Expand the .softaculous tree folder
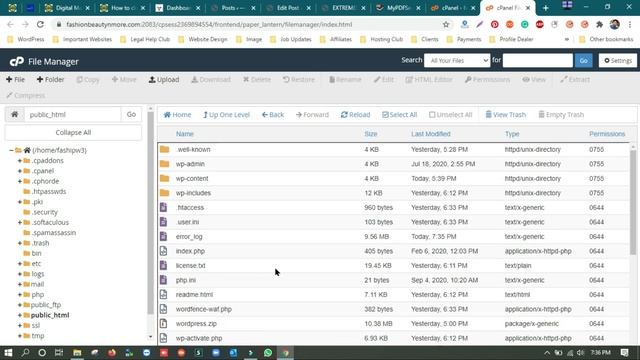640x360 pixels. tap(20, 222)
